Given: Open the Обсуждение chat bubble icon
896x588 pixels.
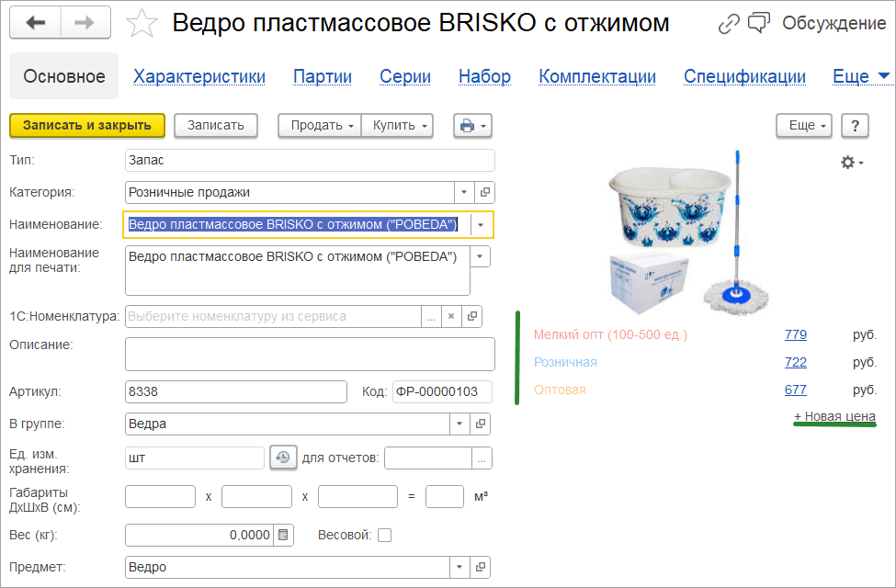Looking at the screenshot, I should click(759, 23).
